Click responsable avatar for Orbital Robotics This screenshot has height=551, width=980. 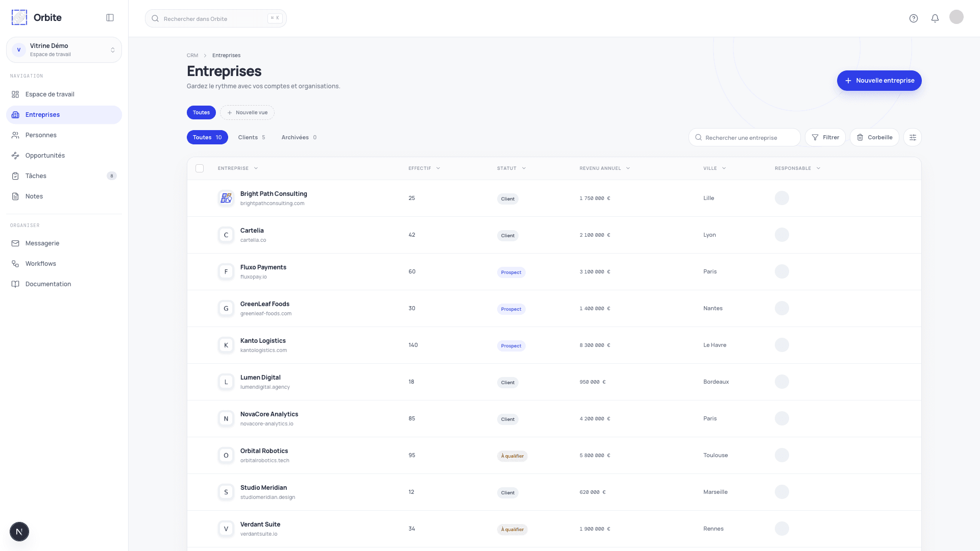point(782,455)
